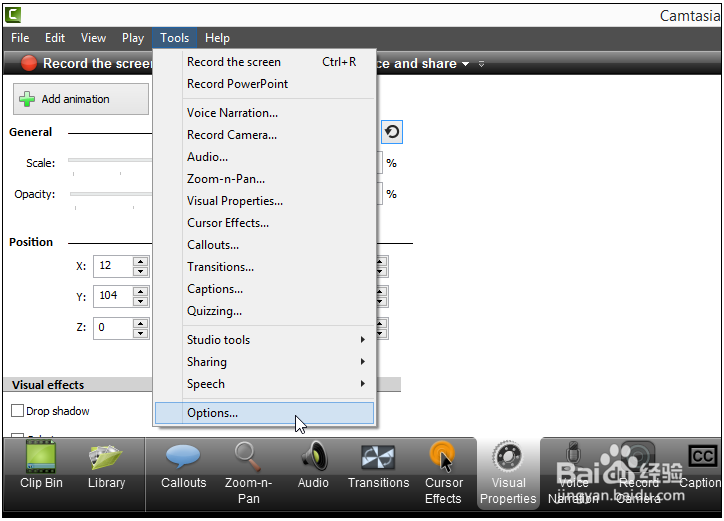
Task: Click the Camtasia app logo icon
Action: [13, 15]
